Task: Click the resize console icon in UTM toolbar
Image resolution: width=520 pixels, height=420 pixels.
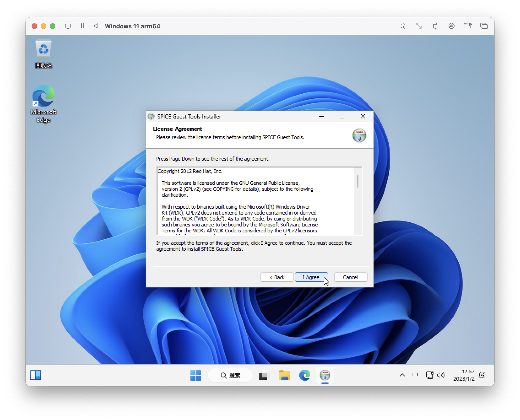Action: coord(419,26)
